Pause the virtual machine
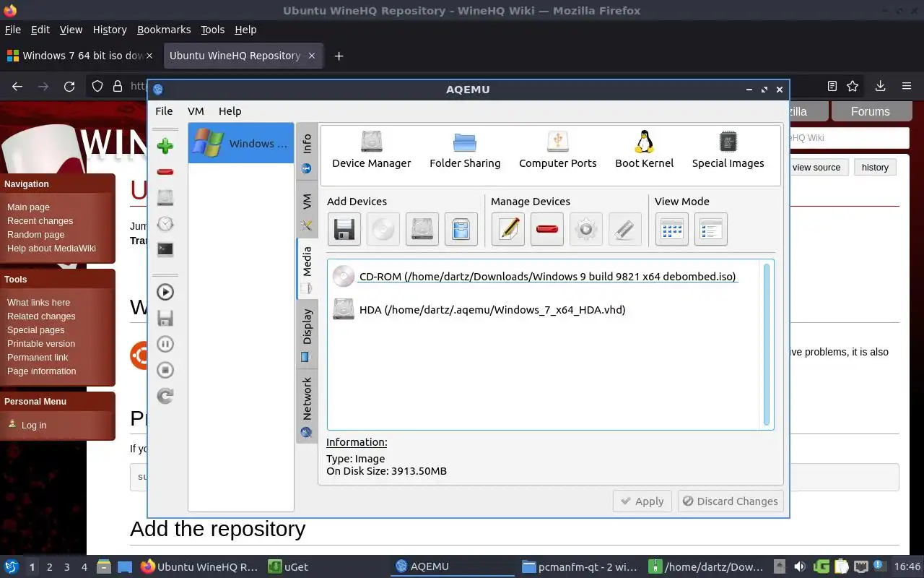This screenshot has height=578, width=924. [x=165, y=344]
